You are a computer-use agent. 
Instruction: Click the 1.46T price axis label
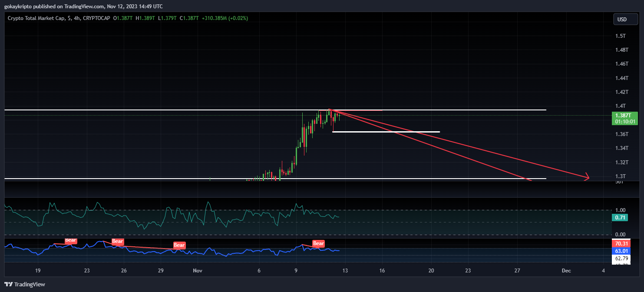(621, 64)
